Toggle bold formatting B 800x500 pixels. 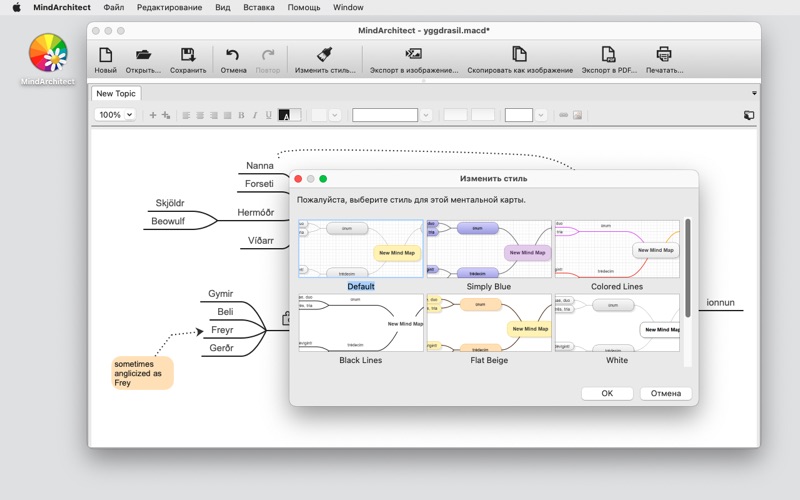[x=241, y=115]
